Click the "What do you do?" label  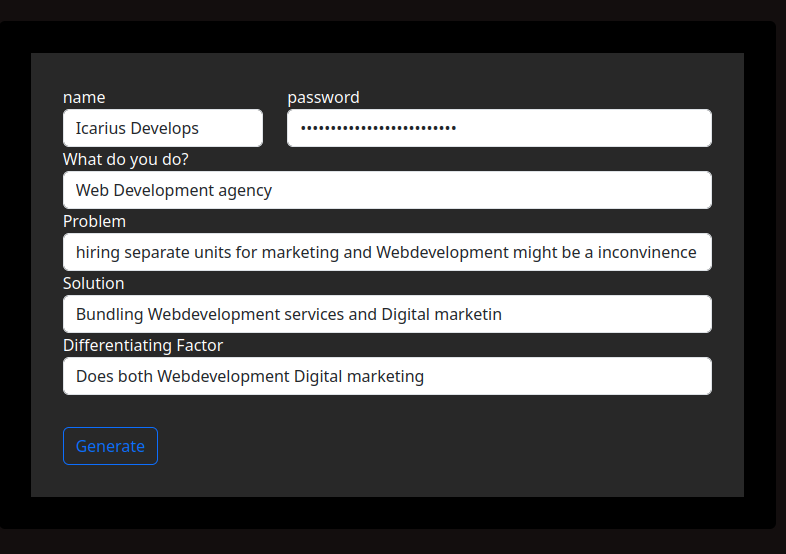tap(126, 159)
